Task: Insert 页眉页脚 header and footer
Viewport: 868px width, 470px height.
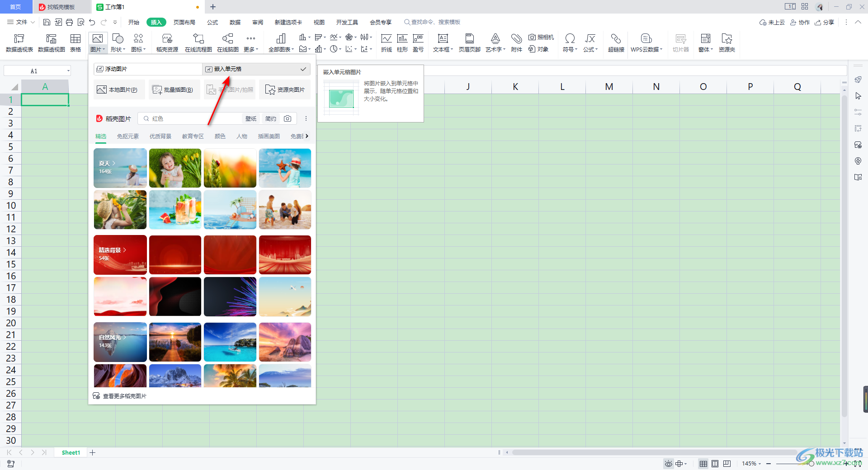Action: [470, 43]
